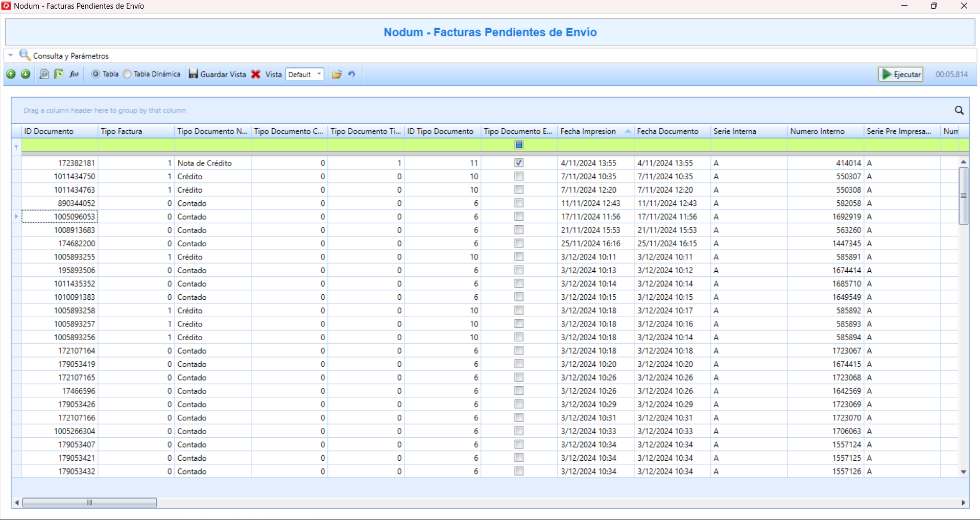Open the grid search magnifier icon
This screenshot has height=520, width=980.
[959, 110]
